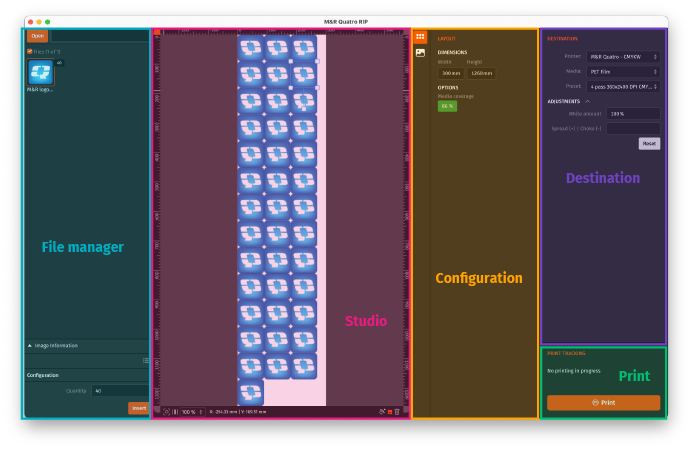Click the list view icon in file manager

tap(145, 360)
